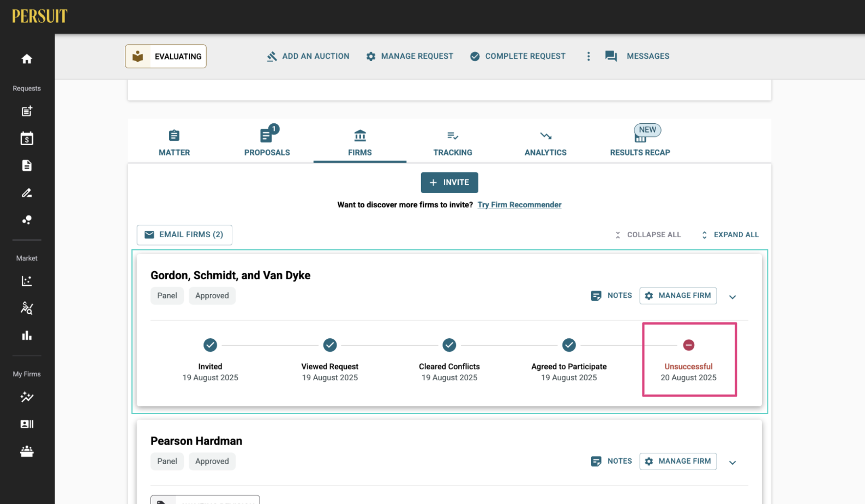Click Complete Request
865x504 pixels.
(518, 56)
